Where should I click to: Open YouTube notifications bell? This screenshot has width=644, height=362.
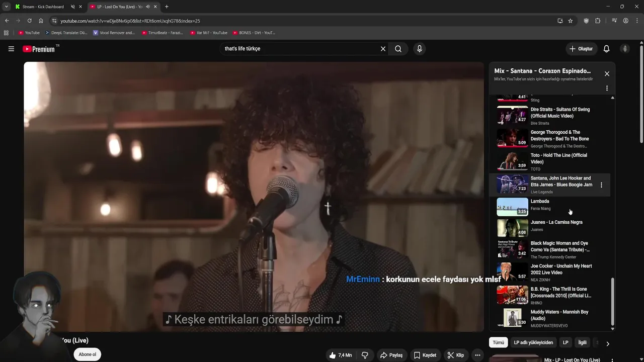tap(606, 49)
